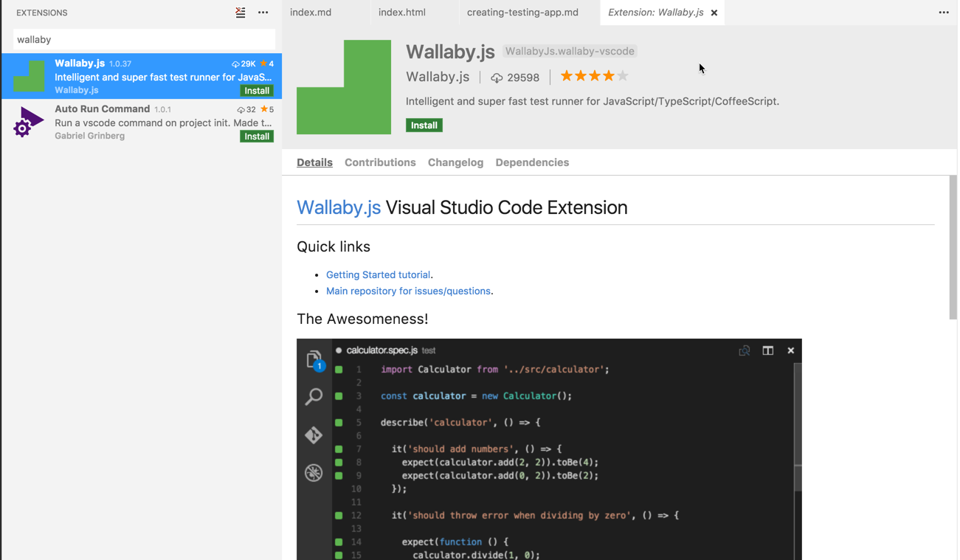The image size is (960, 560).
Task: Click calculator.spec.js tab in embedded screenshot
Action: 382,350
